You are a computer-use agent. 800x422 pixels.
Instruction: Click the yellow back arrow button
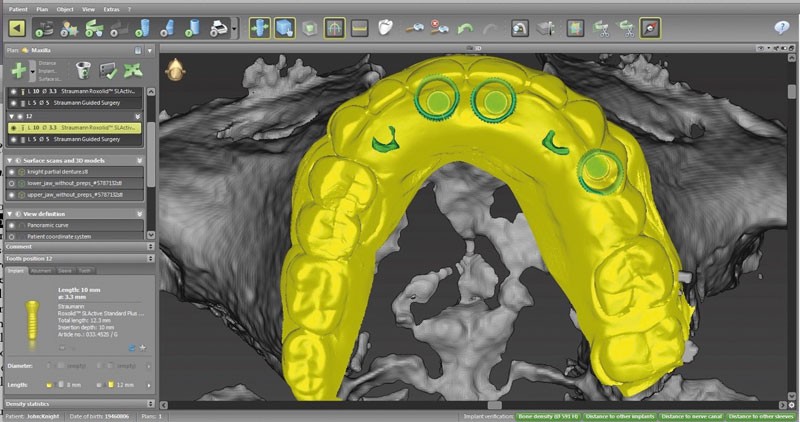coord(18,28)
